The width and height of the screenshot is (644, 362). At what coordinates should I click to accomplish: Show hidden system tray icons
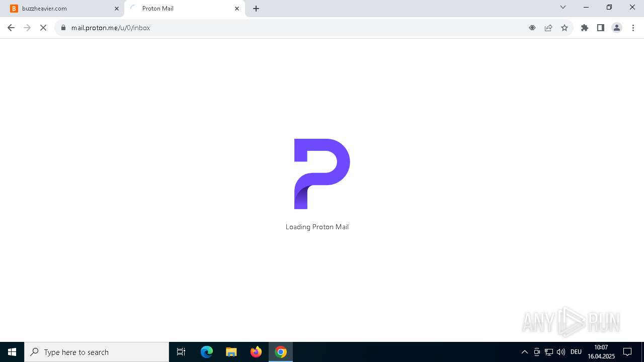(x=525, y=352)
